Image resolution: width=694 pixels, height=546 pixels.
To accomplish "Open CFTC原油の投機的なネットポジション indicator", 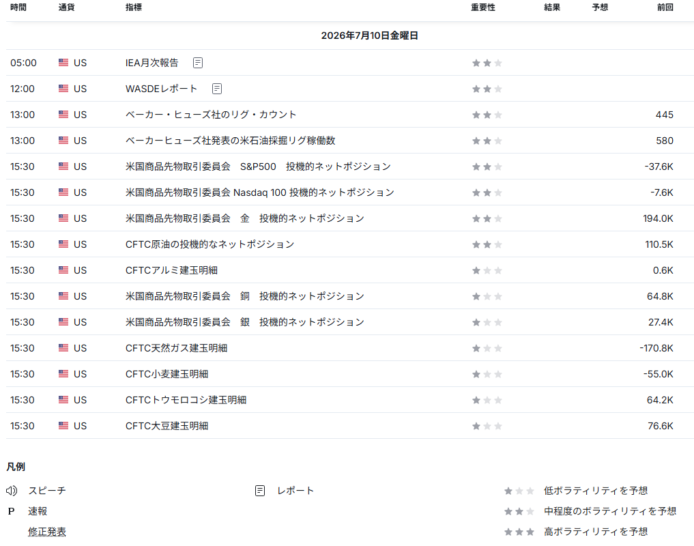I will [x=210, y=244].
